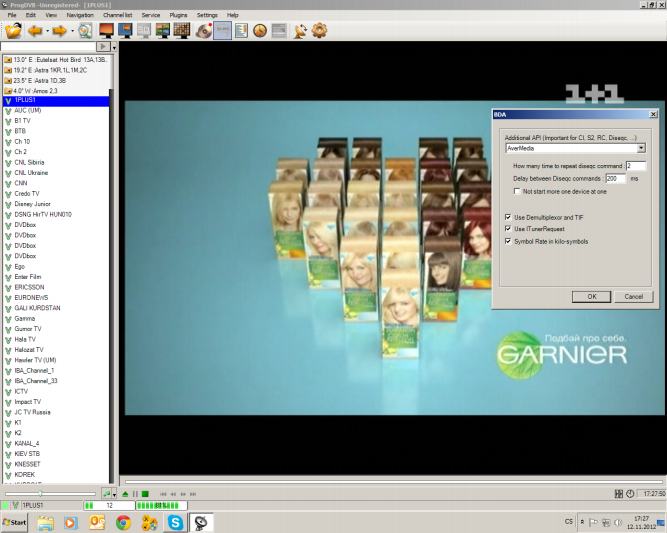
Task: Click the satellite dish toolbar icon
Action: (x=299, y=30)
